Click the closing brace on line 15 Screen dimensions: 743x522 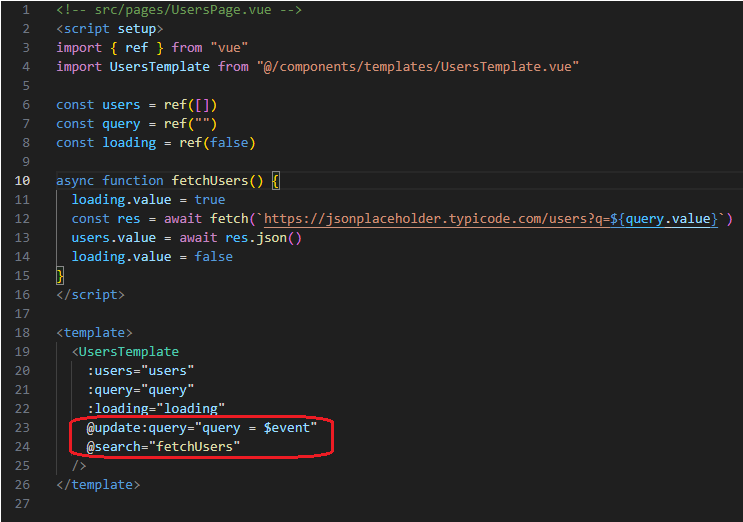[60, 275]
